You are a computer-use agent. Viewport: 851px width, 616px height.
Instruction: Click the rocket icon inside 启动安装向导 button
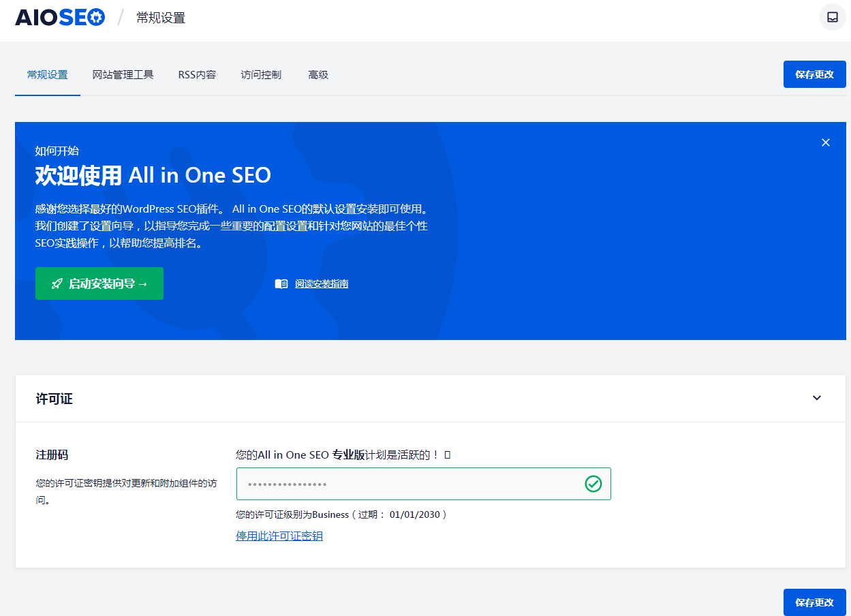tap(58, 283)
